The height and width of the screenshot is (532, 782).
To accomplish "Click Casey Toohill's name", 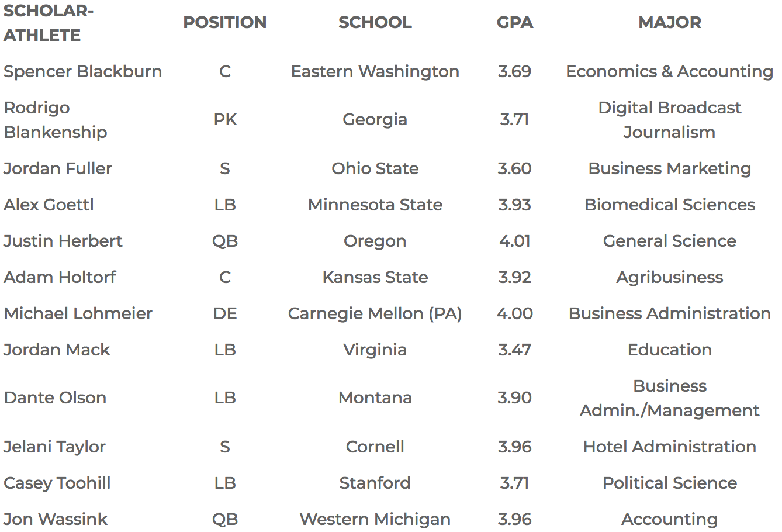I will 57,483.
